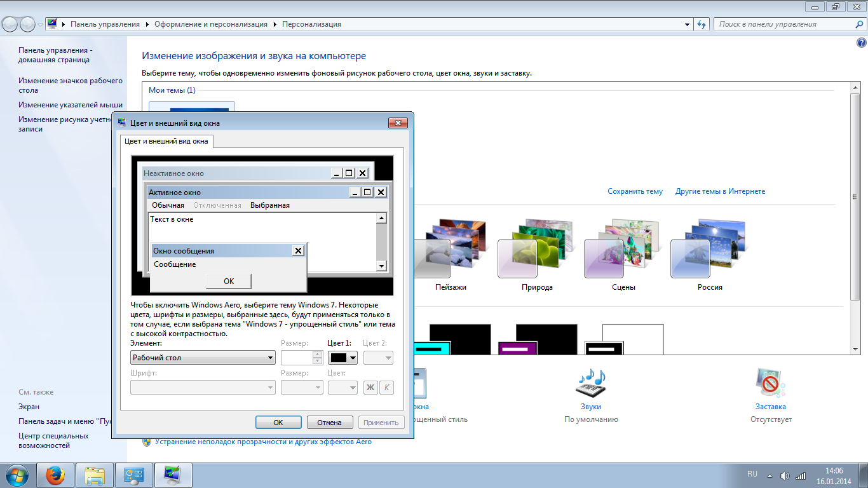Open Firefox from the taskbar

pos(55,475)
